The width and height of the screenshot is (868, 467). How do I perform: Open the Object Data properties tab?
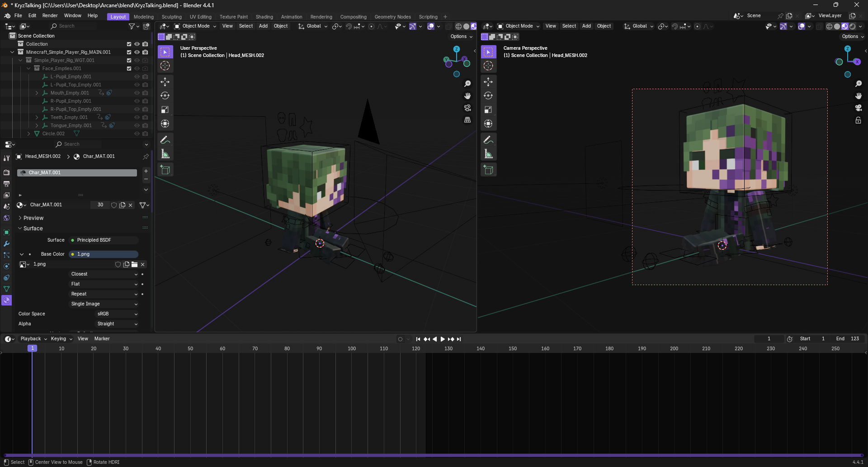click(x=6, y=289)
